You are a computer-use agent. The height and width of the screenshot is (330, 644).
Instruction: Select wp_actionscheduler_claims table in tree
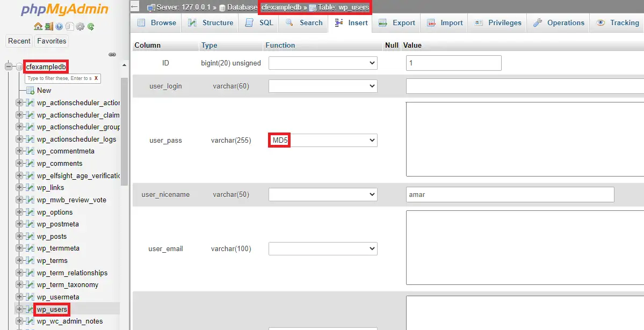78,115
